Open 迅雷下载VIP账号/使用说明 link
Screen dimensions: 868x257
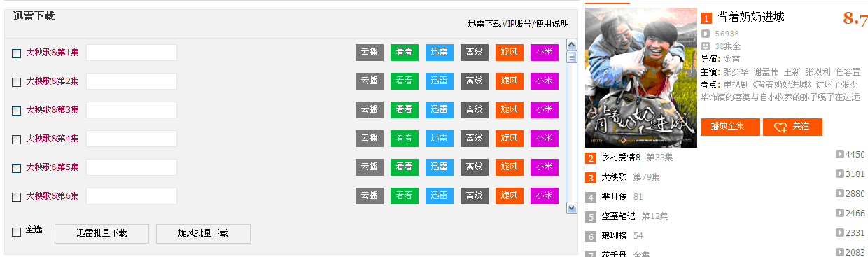pyautogui.click(x=518, y=24)
